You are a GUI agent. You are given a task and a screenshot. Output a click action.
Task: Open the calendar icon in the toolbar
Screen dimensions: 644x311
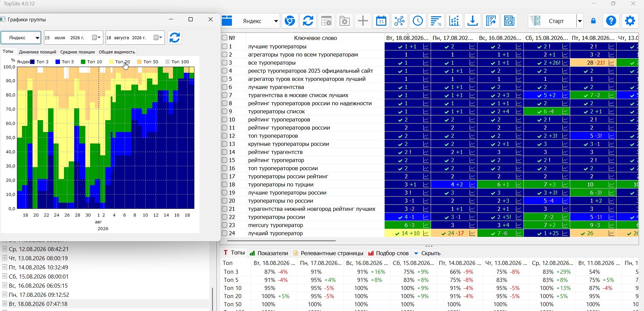381,21
